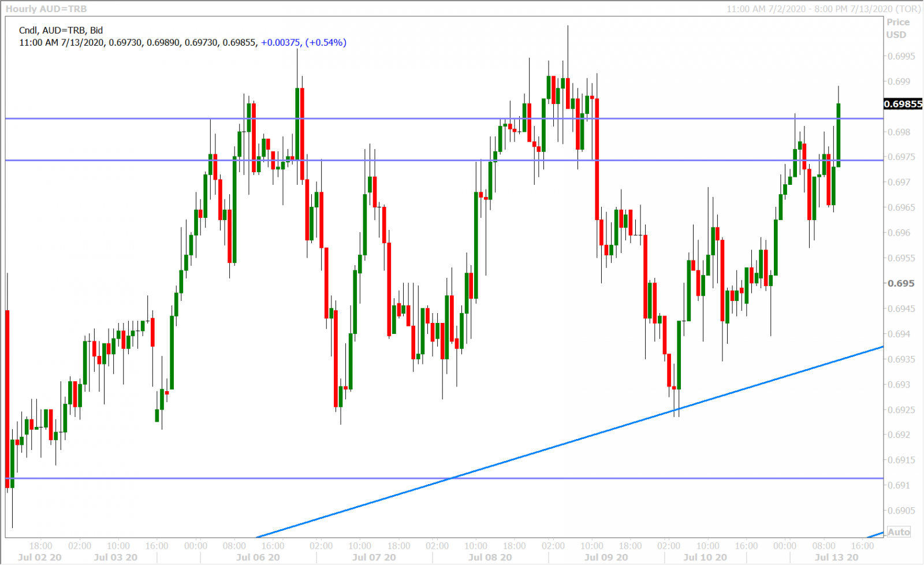Select the horizontal line near 0.6975

pos(444,160)
